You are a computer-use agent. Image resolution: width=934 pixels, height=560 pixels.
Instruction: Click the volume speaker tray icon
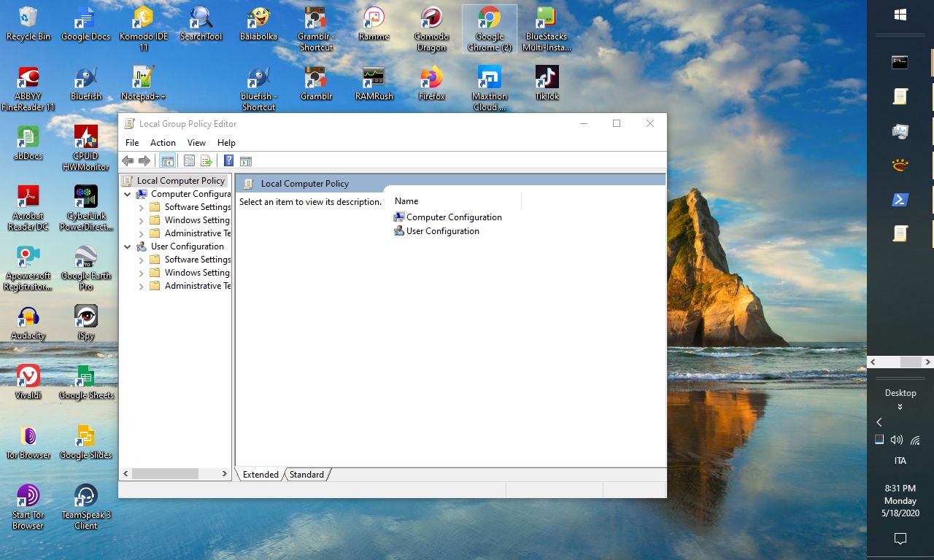[897, 440]
